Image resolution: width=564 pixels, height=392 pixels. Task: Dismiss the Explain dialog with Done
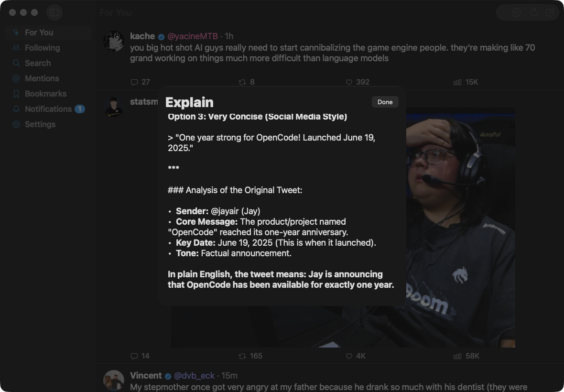[x=385, y=102]
